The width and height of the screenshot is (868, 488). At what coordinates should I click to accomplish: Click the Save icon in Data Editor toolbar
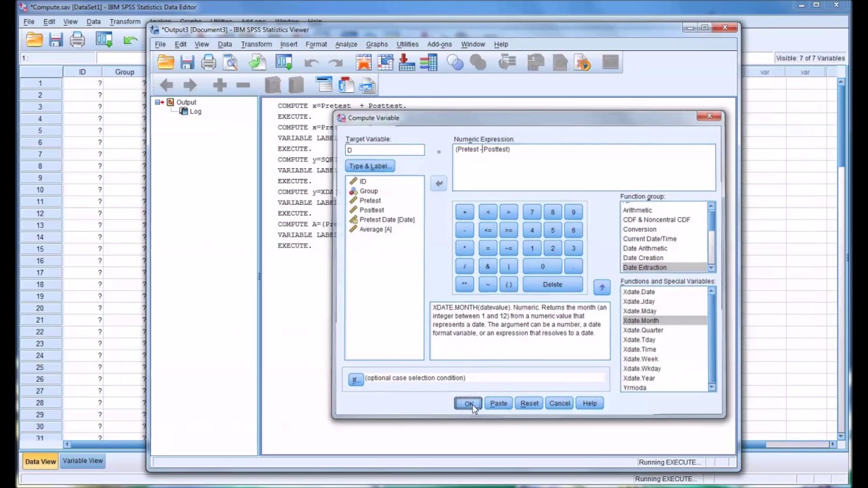56,40
